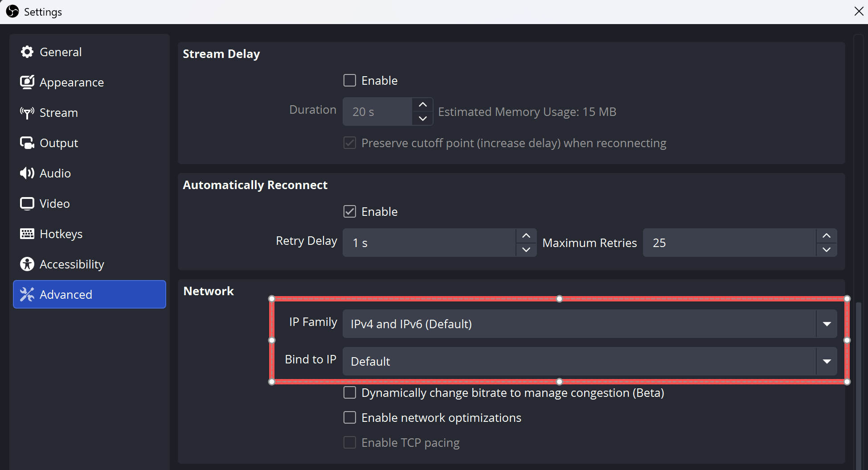868x470 pixels.
Task: Click the Stream Delay section heading
Action: pos(221,54)
